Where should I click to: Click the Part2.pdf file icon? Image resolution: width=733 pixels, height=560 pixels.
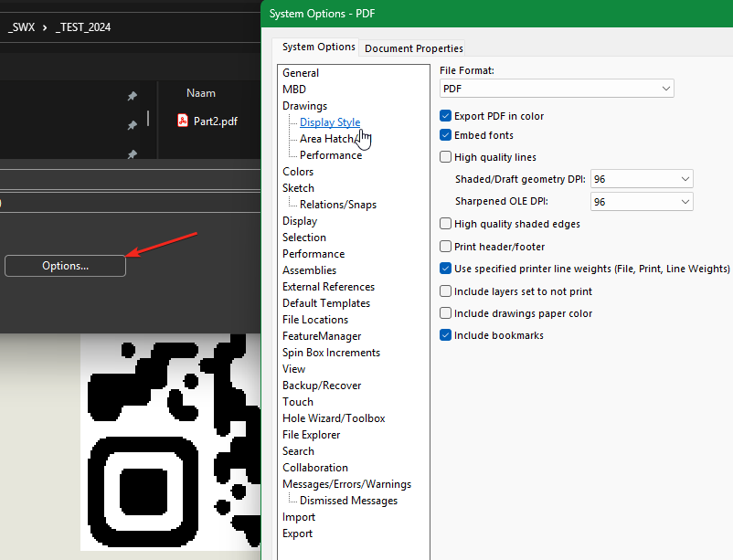click(x=183, y=121)
